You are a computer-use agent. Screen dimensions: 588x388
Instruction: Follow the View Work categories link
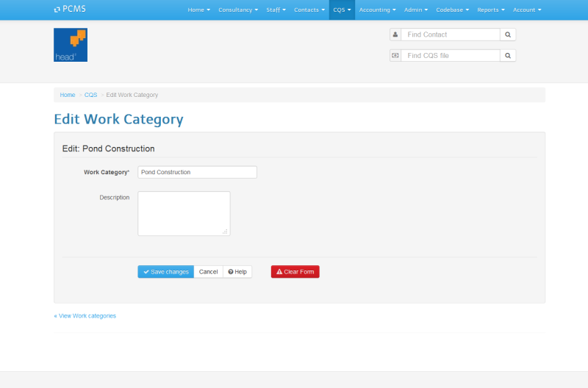(x=85, y=316)
